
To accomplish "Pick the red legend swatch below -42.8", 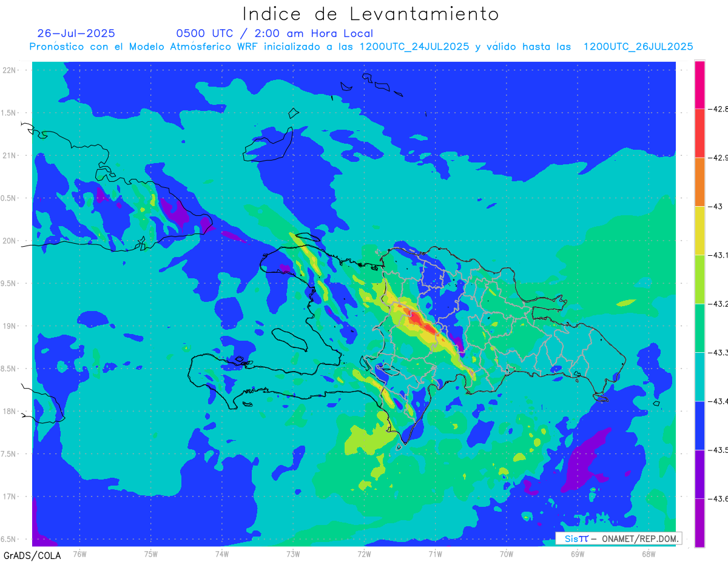I will point(699,133).
